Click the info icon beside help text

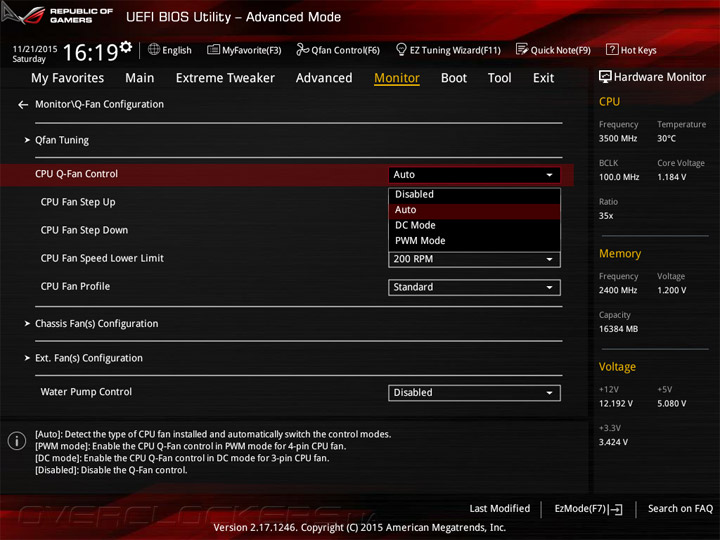point(17,441)
